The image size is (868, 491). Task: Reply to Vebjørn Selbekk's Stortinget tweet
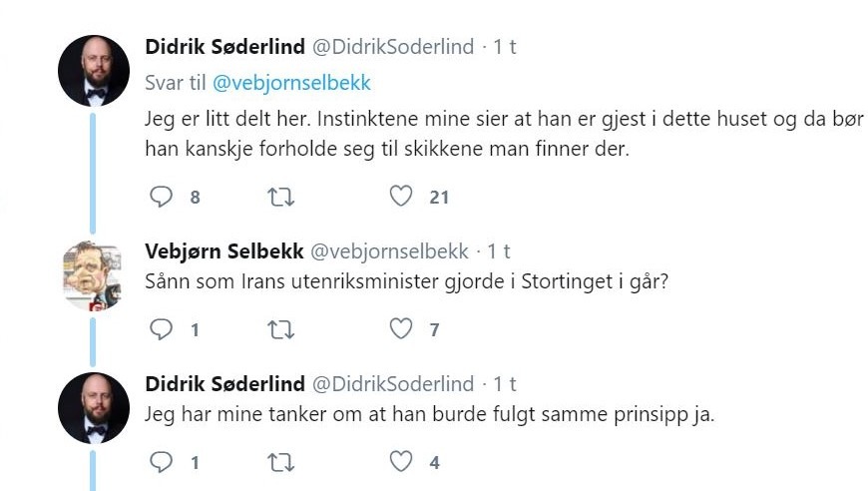click(x=161, y=328)
